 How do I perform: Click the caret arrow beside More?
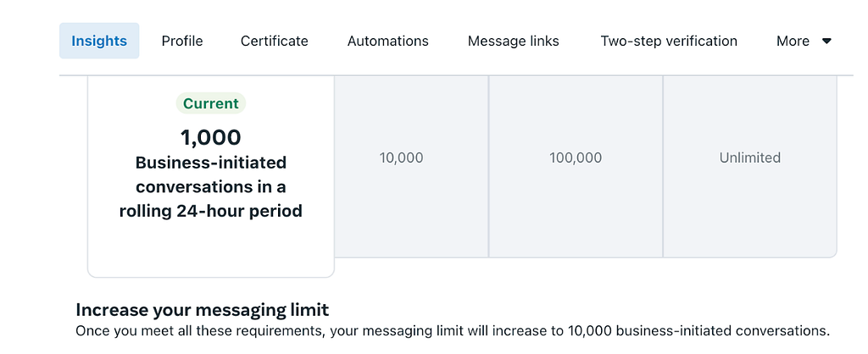click(826, 41)
